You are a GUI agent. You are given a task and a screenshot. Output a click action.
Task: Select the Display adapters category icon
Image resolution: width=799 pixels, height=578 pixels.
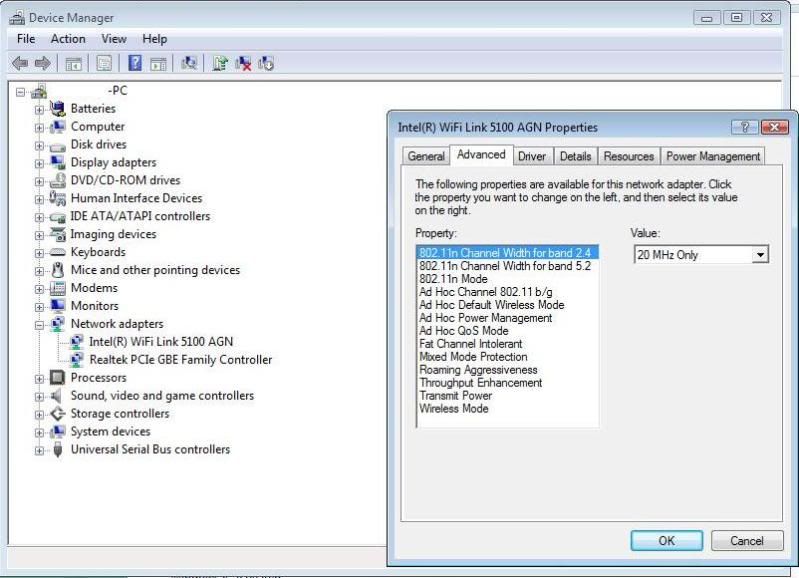(58, 163)
